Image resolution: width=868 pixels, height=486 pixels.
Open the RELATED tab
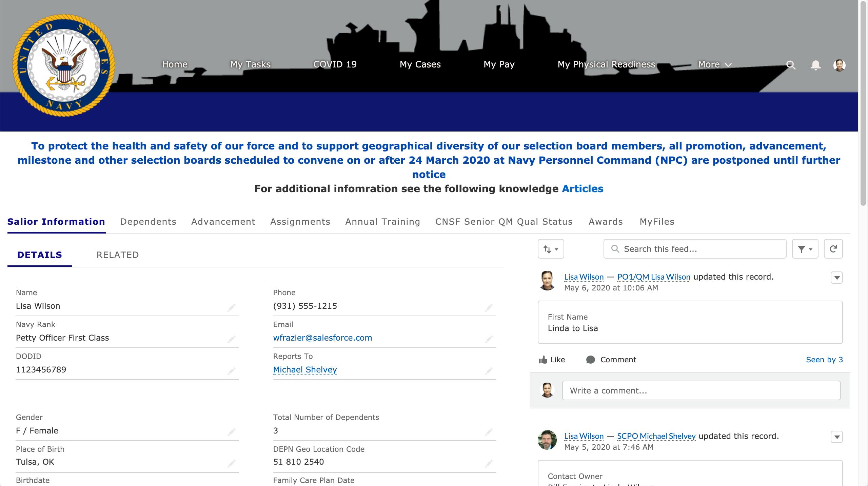pos(118,255)
